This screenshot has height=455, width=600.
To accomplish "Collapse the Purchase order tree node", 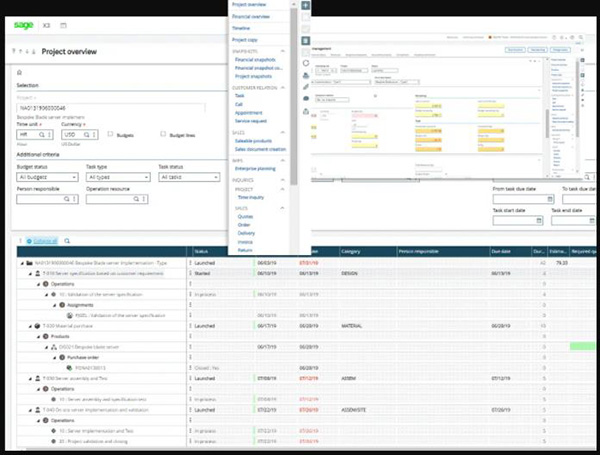I will tap(55, 358).
